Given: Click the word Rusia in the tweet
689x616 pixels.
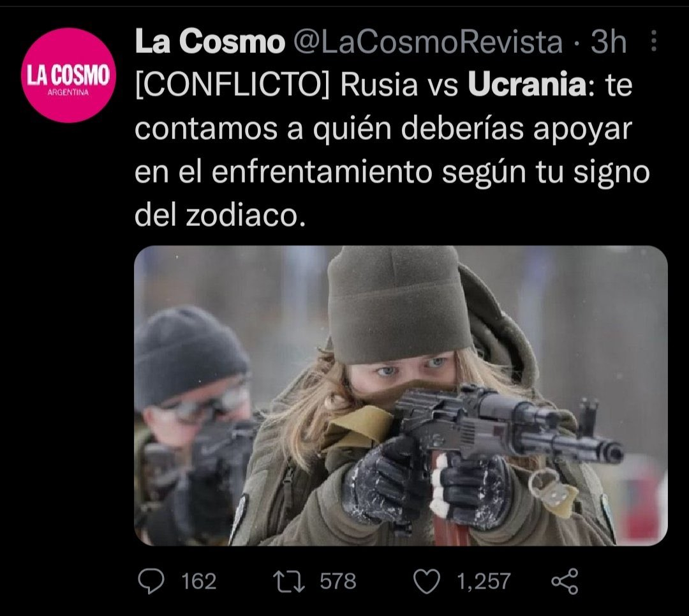Looking at the screenshot, I should (x=379, y=84).
